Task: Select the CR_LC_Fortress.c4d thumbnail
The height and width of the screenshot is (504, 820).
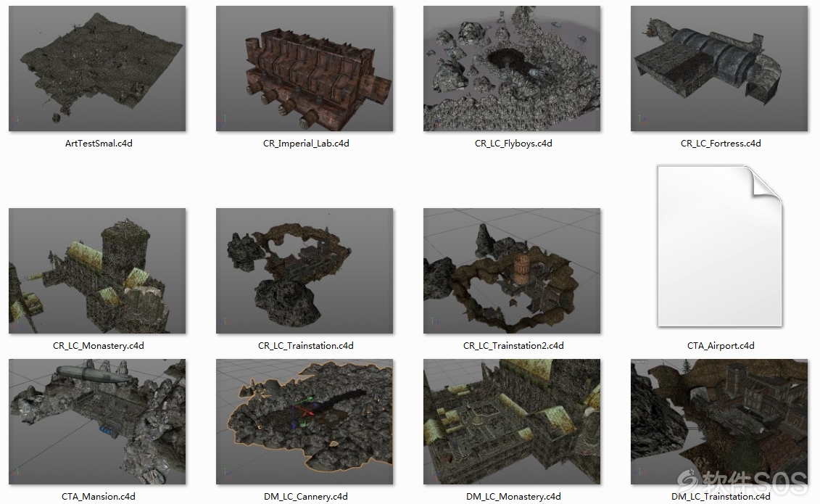Action: 719,68
